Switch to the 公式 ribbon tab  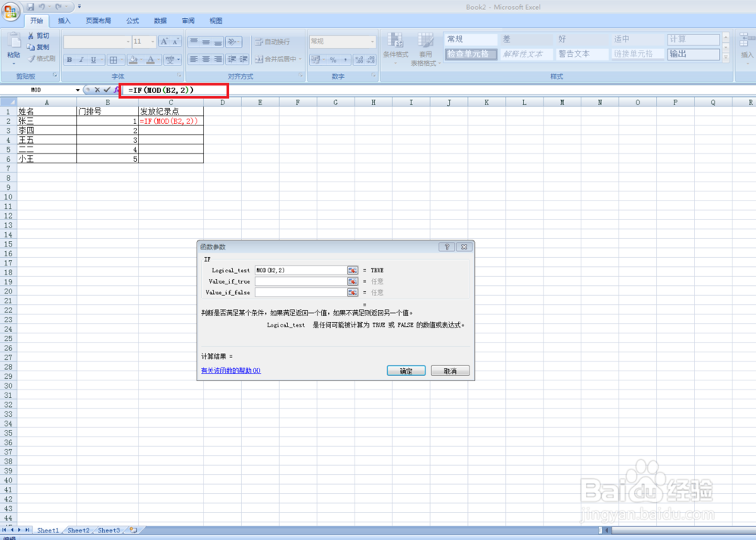[132, 20]
